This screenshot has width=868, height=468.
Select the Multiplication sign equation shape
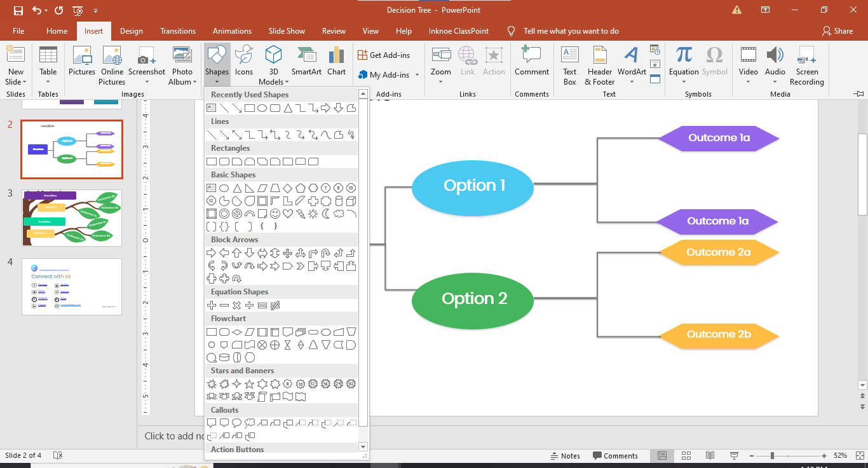[237, 305]
